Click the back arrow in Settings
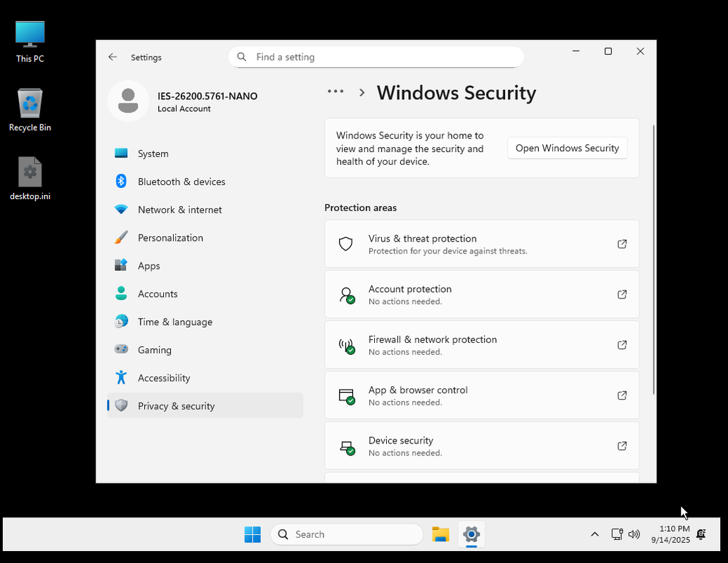 tap(113, 57)
